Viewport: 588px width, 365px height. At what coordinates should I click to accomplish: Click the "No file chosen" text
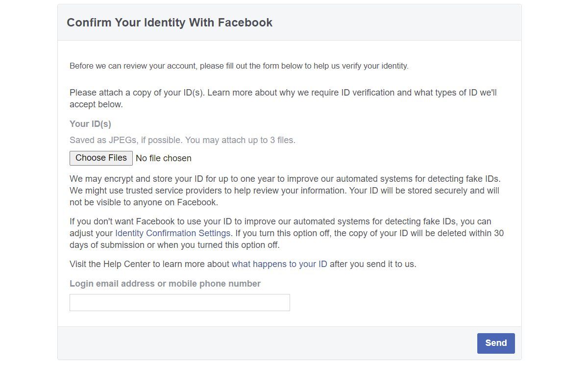pyautogui.click(x=164, y=158)
